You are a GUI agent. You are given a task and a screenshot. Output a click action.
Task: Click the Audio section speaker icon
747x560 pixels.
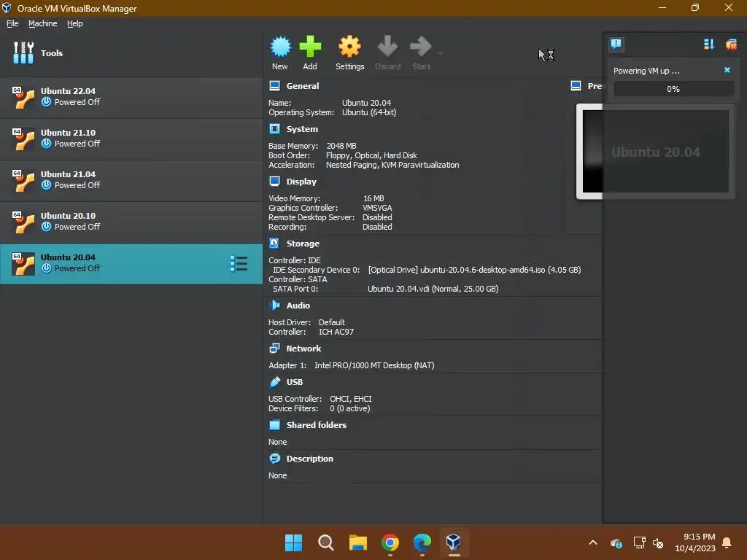[274, 306]
